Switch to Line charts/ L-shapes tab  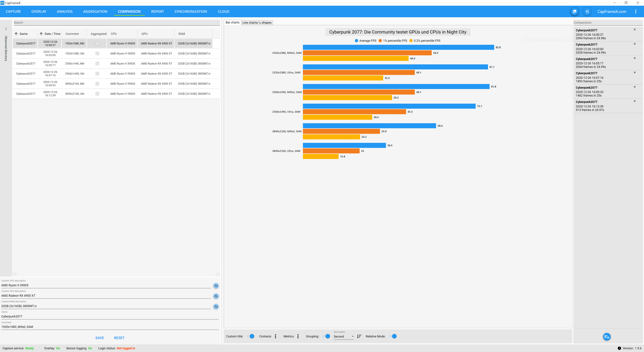click(257, 22)
